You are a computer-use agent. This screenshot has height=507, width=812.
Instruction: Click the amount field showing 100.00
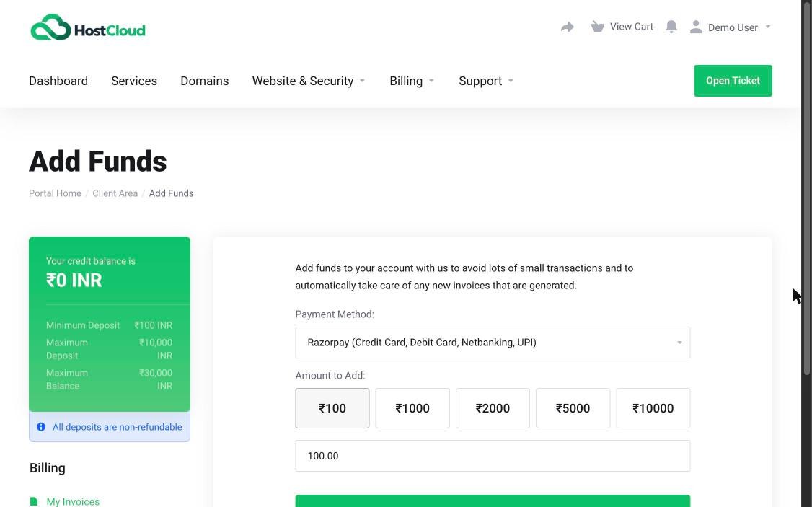coord(493,456)
